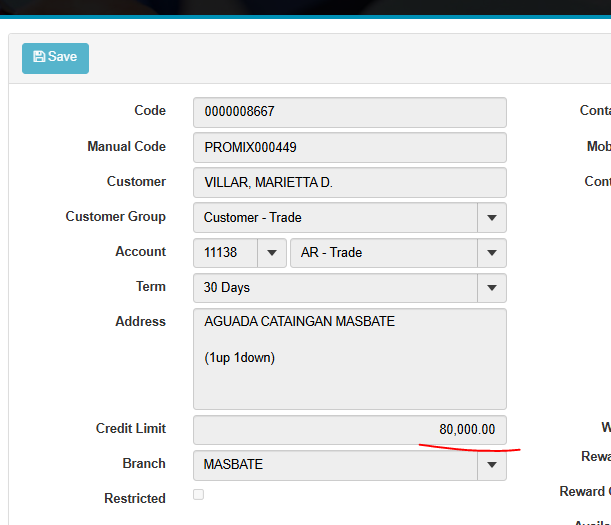Click the Customer Group label
This screenshot has width=611, height=525.
[x=115, y=216]
